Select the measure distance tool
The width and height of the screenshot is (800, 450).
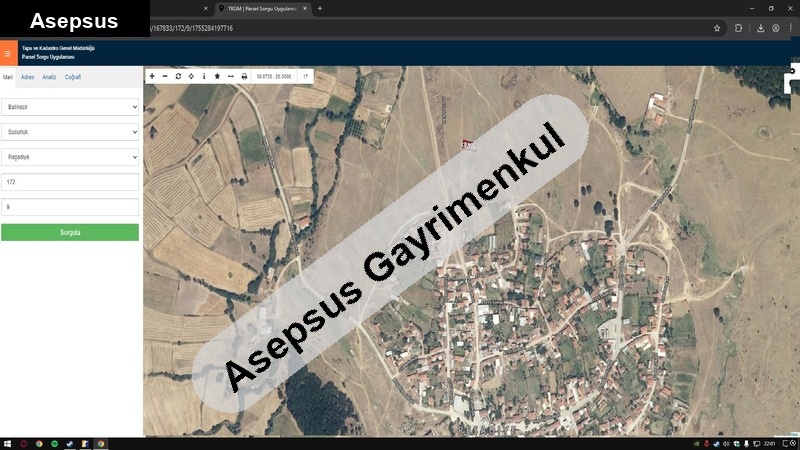click(230, 76)
